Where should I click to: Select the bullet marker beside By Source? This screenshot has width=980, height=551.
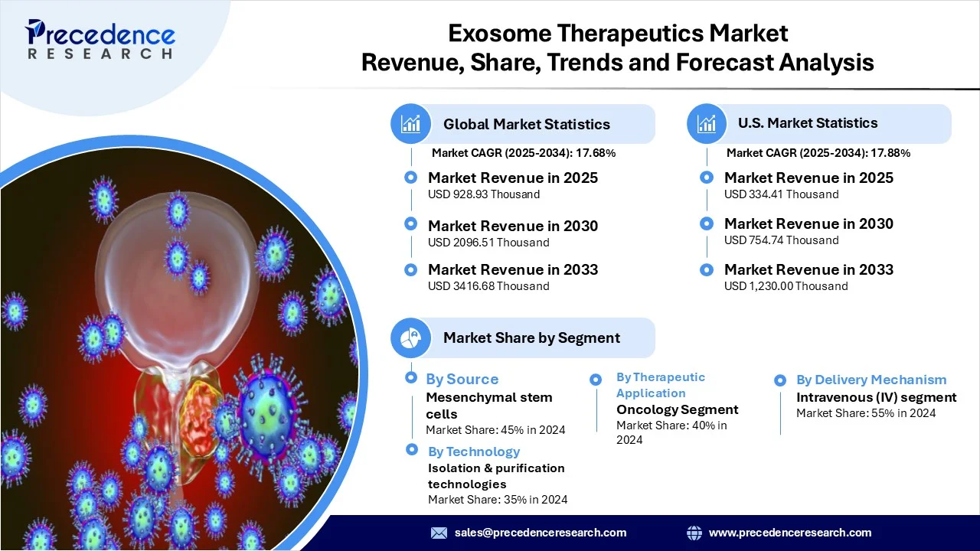coord(411,378)
